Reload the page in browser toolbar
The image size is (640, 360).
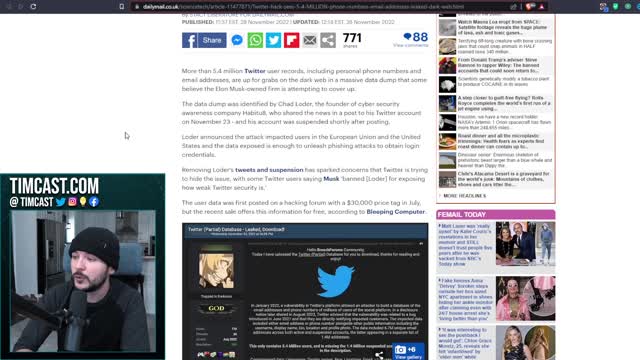pos(33,7)
